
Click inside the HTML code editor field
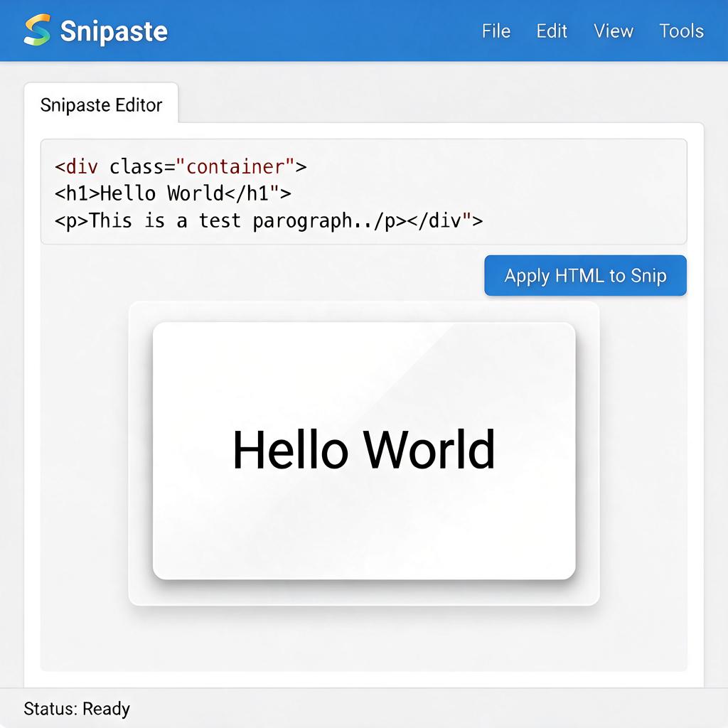pos(363,191)
